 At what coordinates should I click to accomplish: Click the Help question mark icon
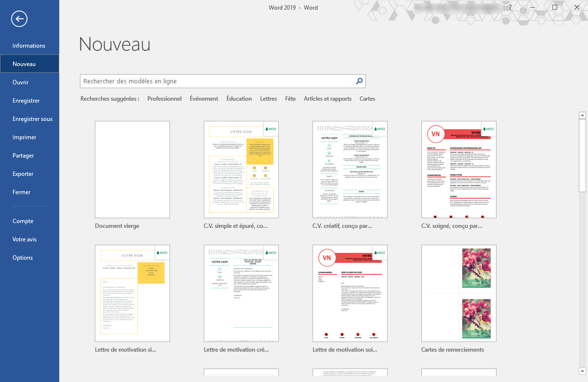click(x=510, y=8)
